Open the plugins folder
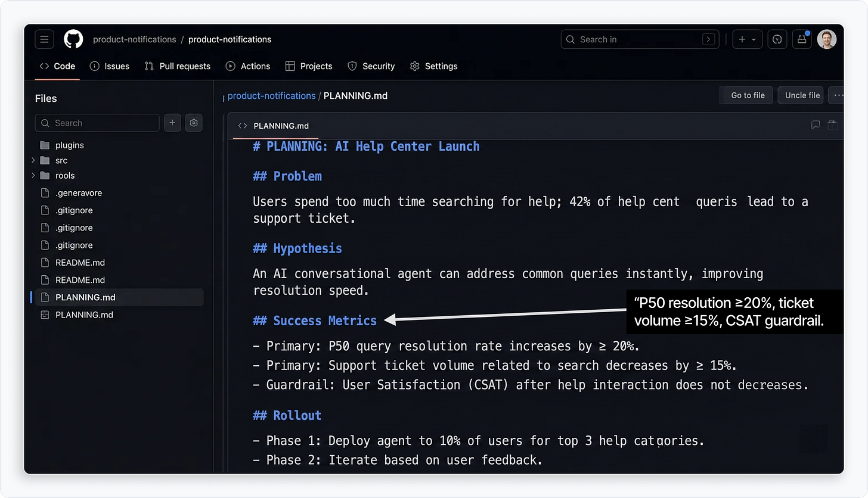 (x=70, y=145)
